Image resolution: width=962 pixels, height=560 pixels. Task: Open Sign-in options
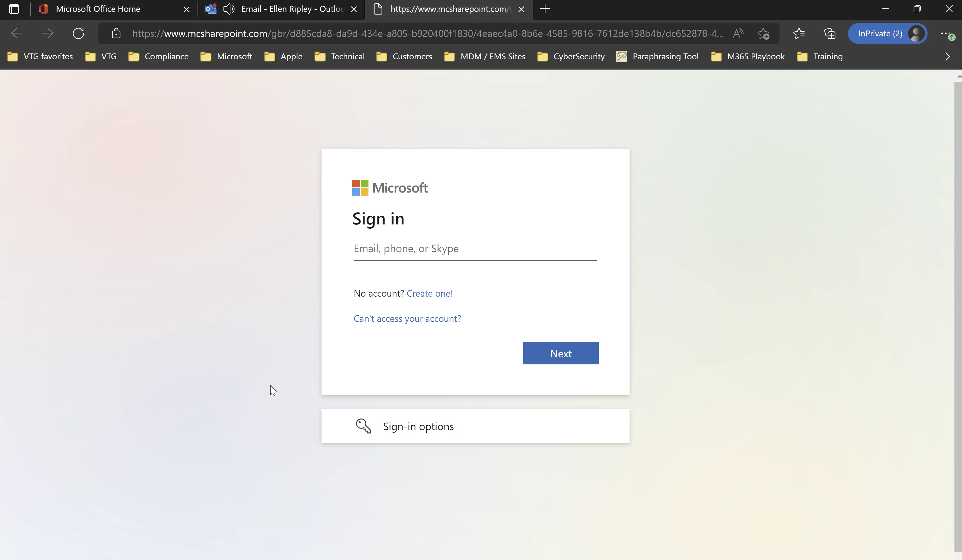(475, 426)
